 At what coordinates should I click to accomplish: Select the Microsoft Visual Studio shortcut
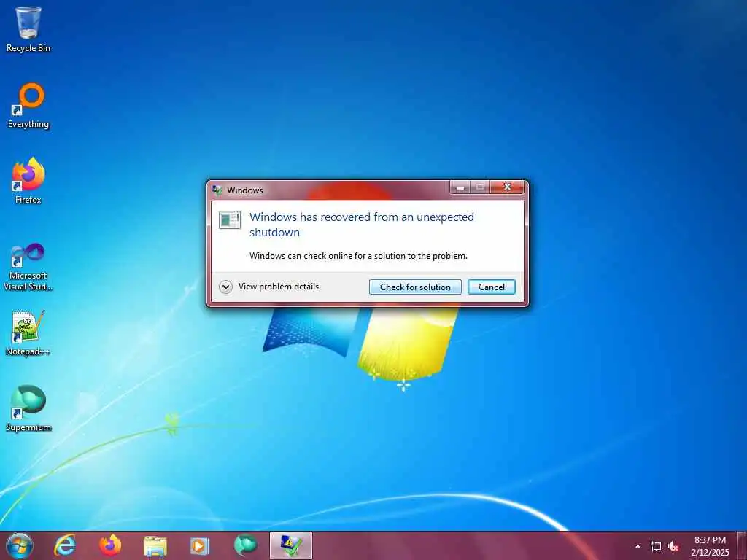coord(28,267)
